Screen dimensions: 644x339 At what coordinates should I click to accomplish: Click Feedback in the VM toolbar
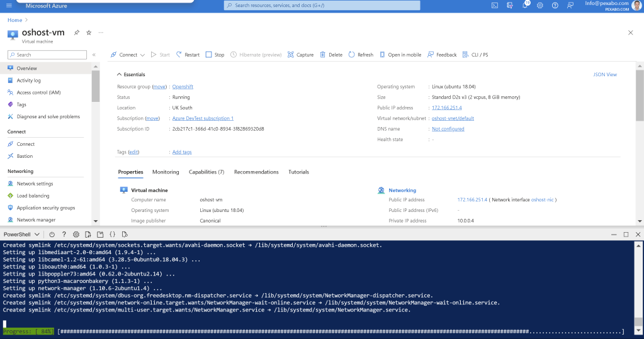click(442, 55)
